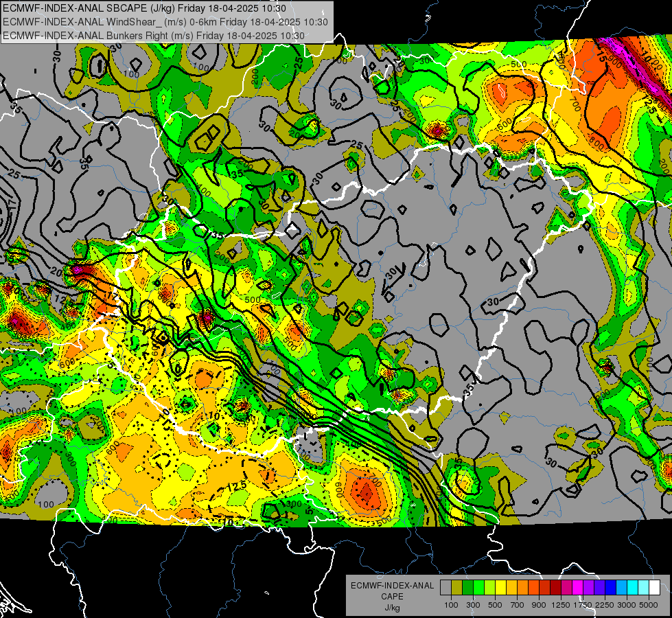Screen dimensions: 672x618
Task: Click the bright cyan legend swatch
Action: tap(633, 588)
